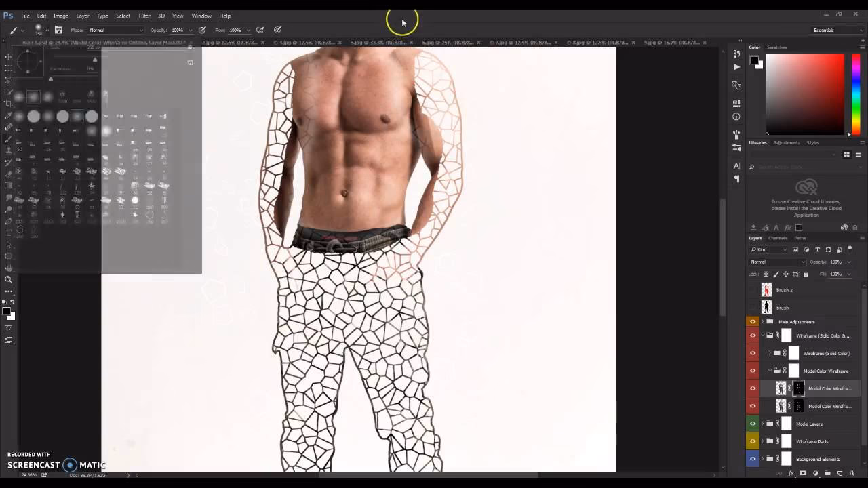Select the Type tool in the toolbar
The height and width of the screenshot is (488, 868).
point(9,232)
